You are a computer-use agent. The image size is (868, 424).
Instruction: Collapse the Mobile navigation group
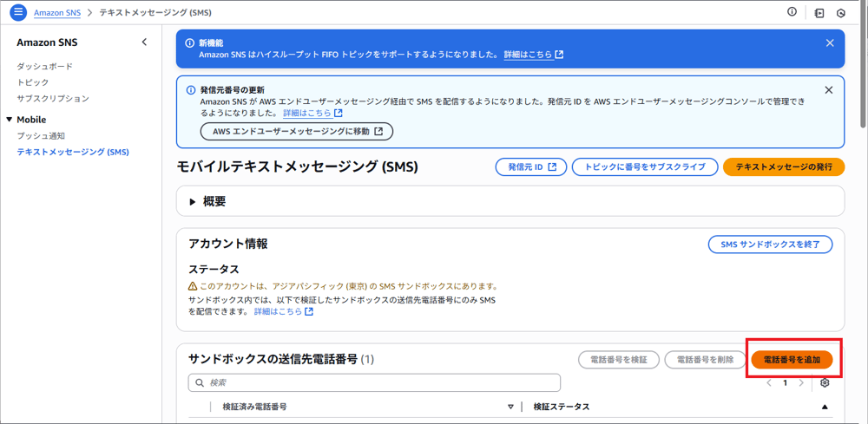pos(9,120)
